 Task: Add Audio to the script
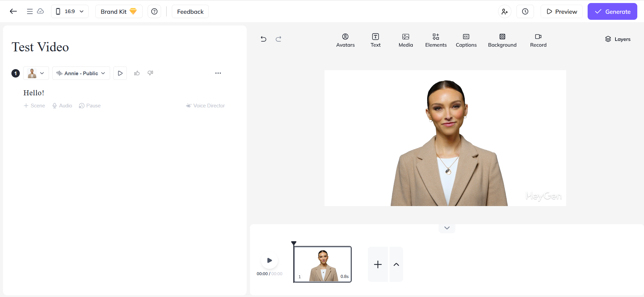pos(62,106)
